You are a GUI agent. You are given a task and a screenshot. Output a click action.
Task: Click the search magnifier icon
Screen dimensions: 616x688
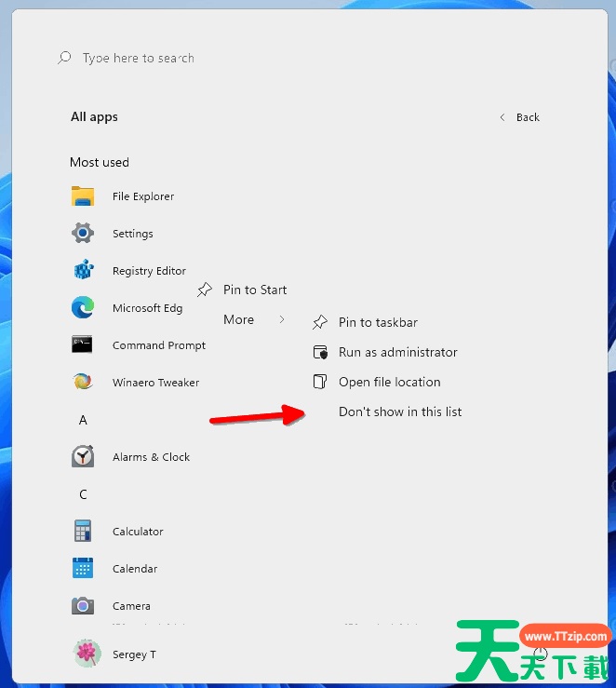[64, 58]
